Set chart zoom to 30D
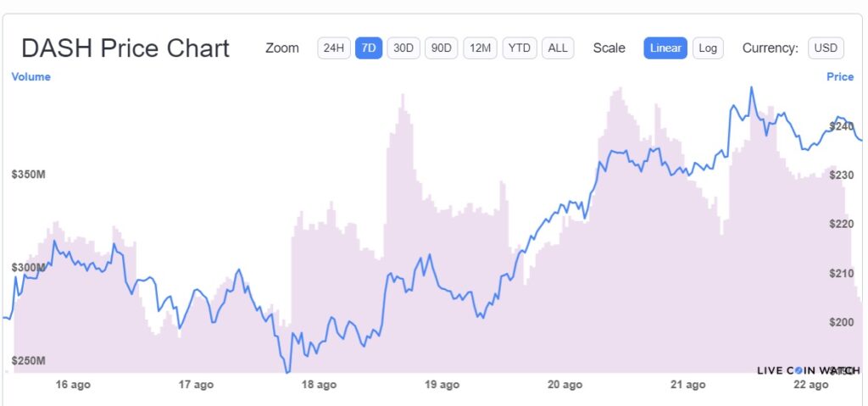 [403, 48]
